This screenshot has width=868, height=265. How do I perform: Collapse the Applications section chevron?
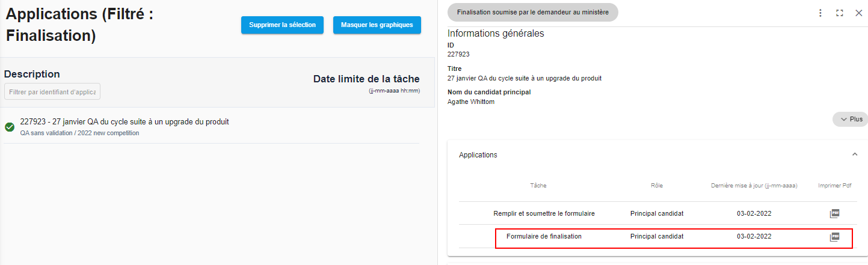pyautogui.click(x=855, y=154)
